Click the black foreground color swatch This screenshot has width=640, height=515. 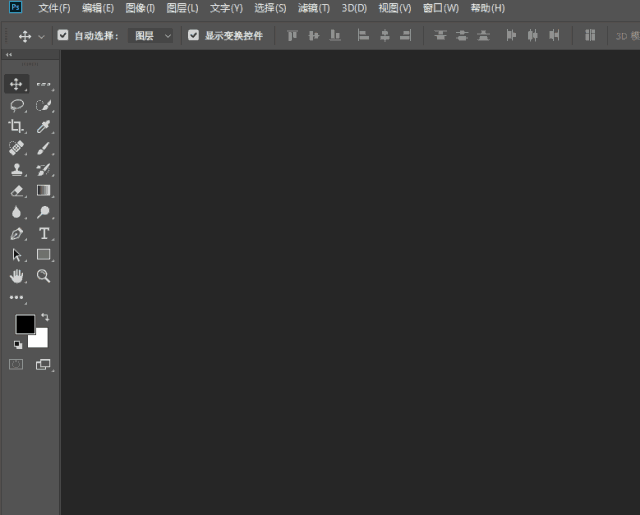click(x=25, y=324)
